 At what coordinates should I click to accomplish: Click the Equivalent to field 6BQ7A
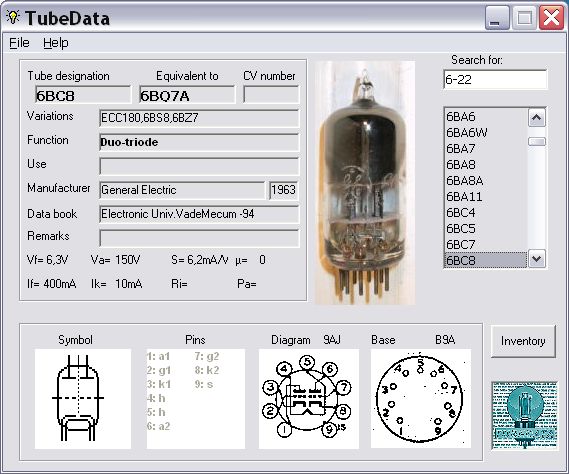point(187,95)
